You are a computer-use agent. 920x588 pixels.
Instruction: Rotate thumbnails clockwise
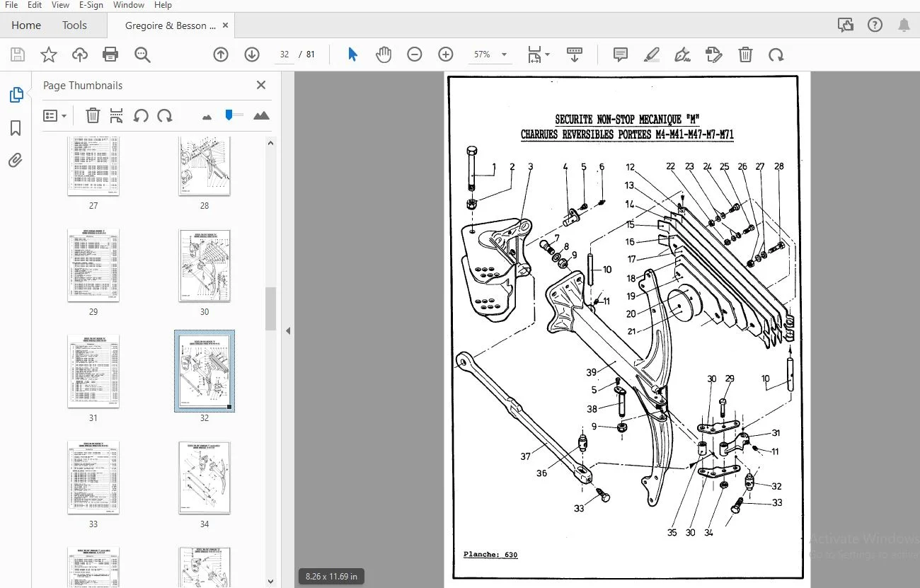click(165, 115)
